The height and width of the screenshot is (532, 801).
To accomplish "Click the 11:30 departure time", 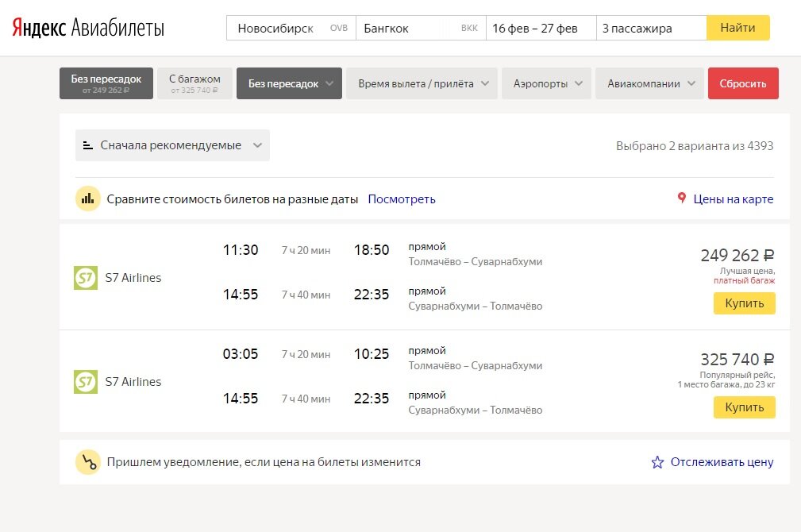I will click(x=241, y=250).
